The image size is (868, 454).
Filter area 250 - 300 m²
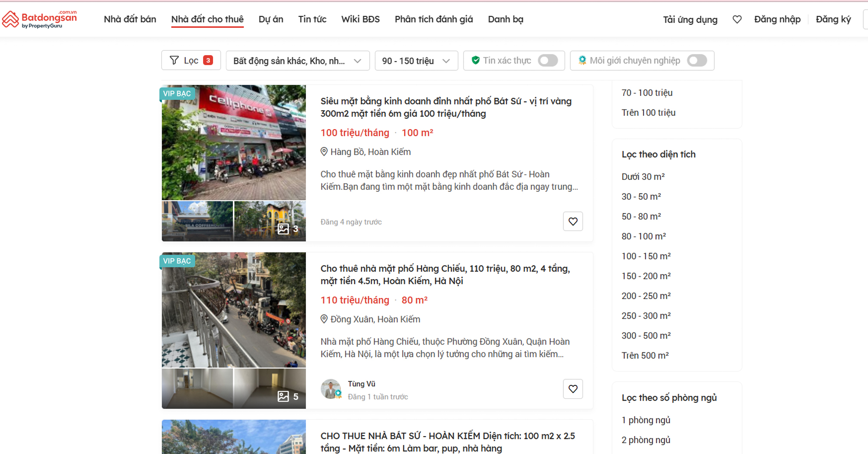tap(646, 316)
